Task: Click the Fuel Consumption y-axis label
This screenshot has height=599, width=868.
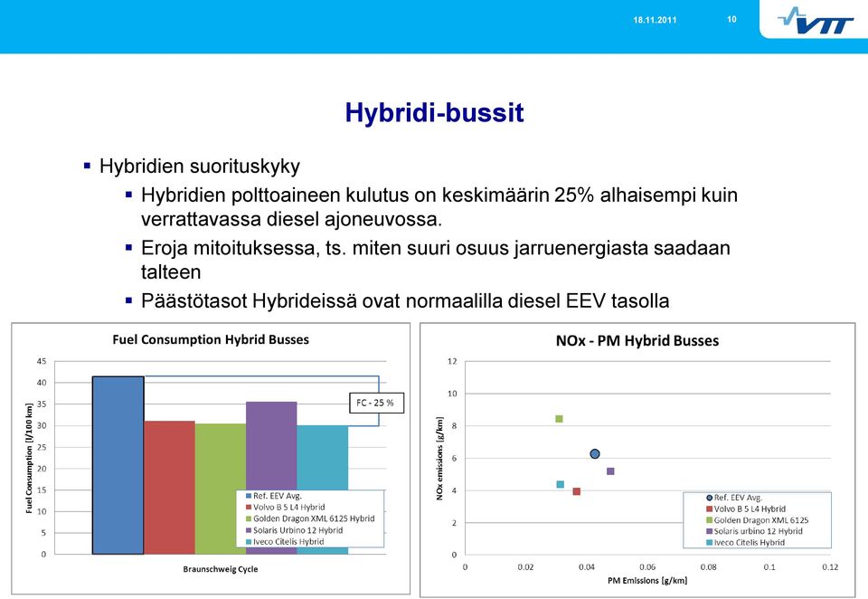Action: [29, 458]
